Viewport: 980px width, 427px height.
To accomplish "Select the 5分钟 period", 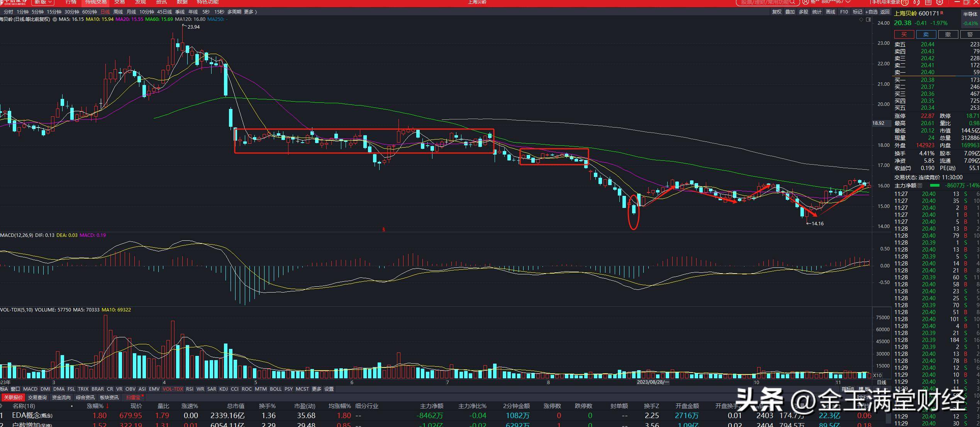I will (38, 12).
